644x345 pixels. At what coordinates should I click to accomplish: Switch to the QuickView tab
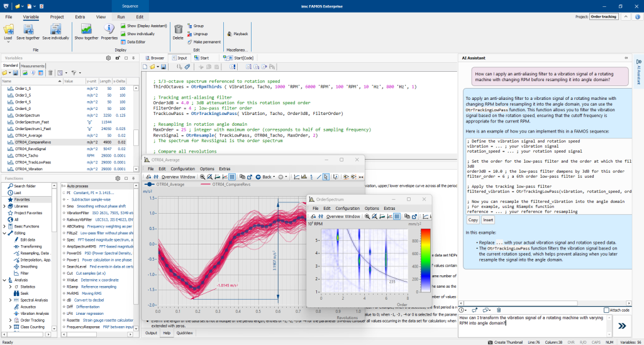184,333
